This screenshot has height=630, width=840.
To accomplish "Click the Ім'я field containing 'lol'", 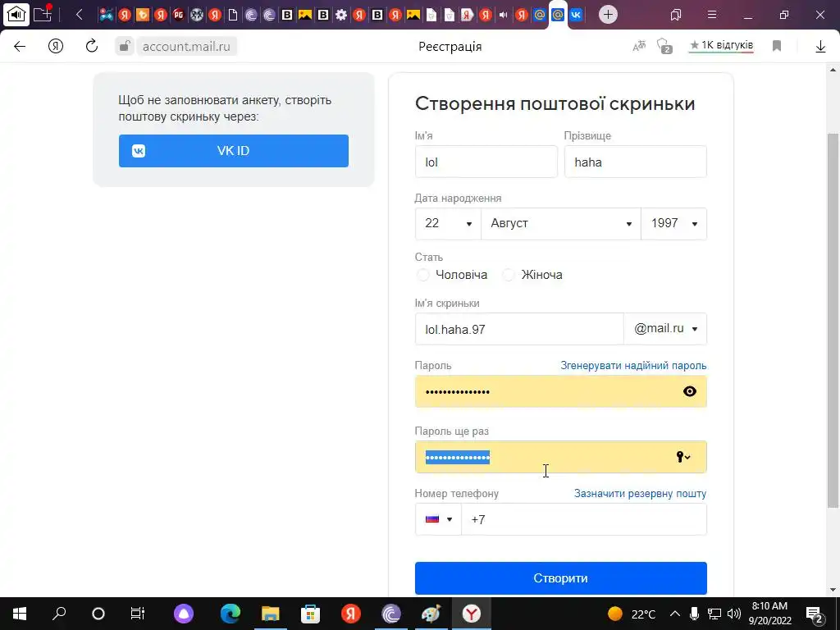I will [486, 162].
